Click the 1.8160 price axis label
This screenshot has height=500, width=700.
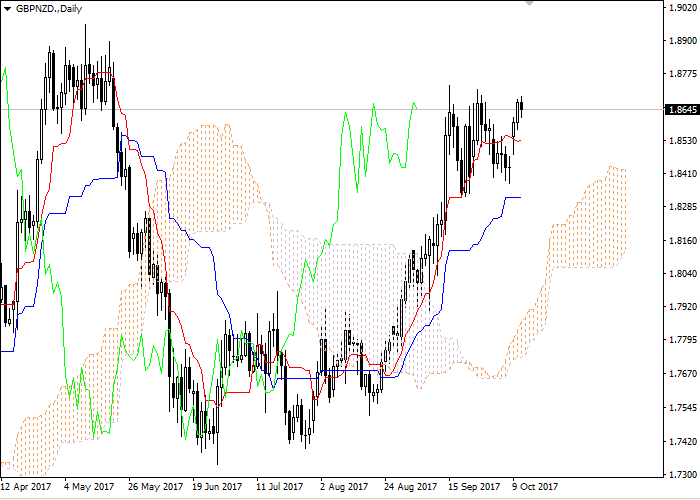[683, 241]
